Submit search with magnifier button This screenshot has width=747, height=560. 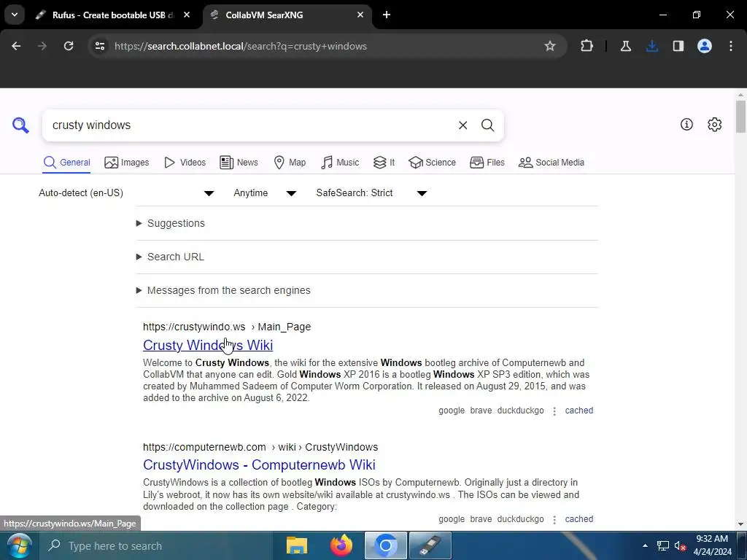(487, 125)
